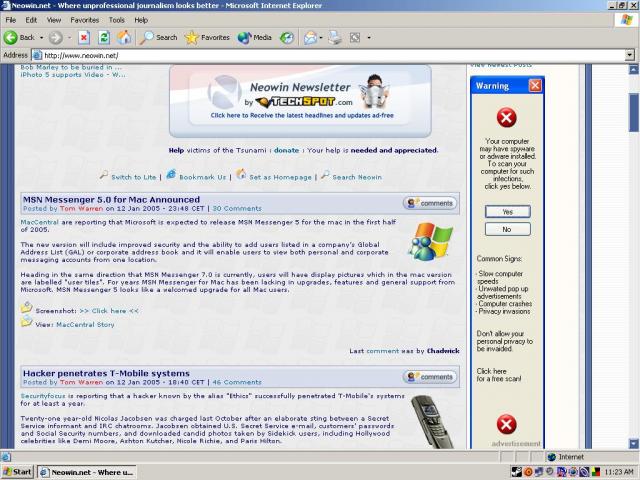
Task: Click the Search Neowin link
Action: point(357,177)
